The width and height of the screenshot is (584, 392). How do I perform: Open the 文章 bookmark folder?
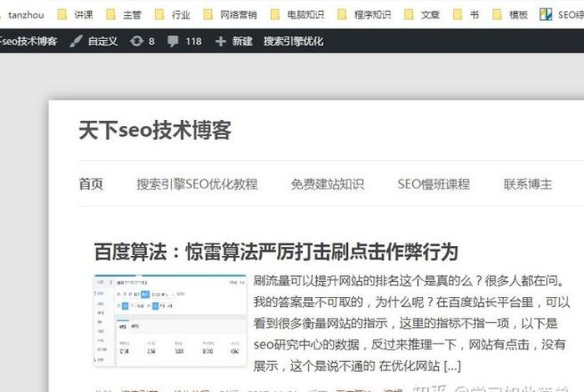tap(422, 15)
